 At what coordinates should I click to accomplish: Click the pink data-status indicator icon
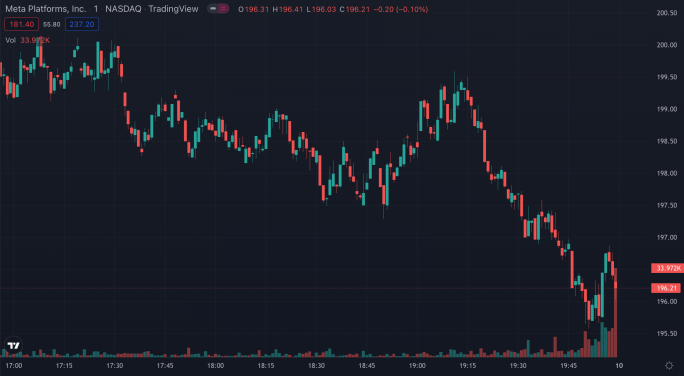(223, 9)
